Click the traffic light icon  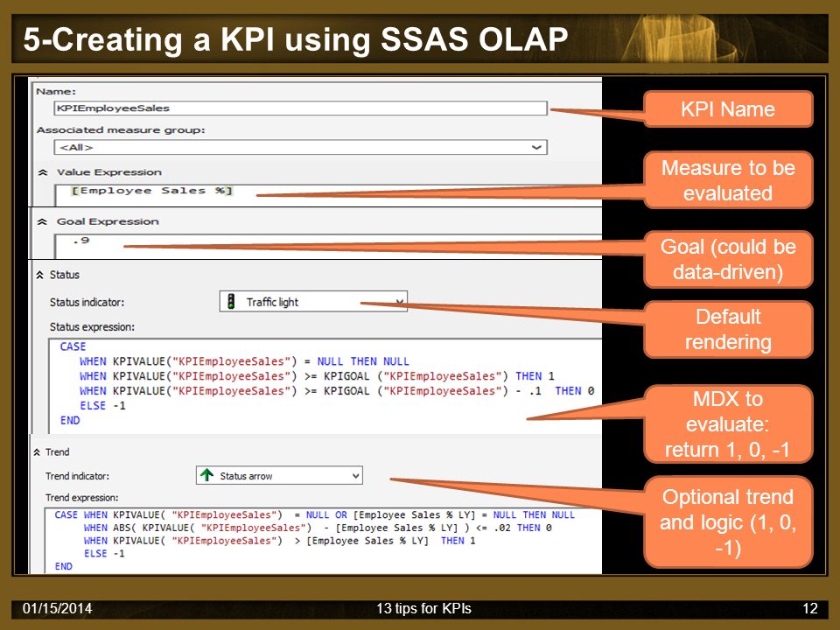(231, 302)
